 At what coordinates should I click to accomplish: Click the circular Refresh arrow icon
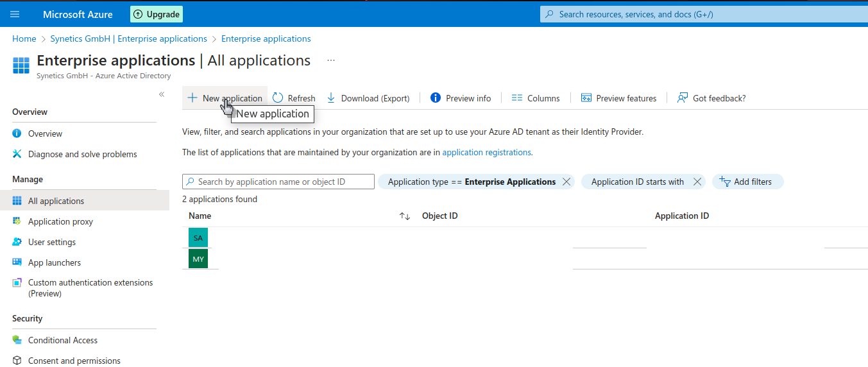(x=278, y=98)
